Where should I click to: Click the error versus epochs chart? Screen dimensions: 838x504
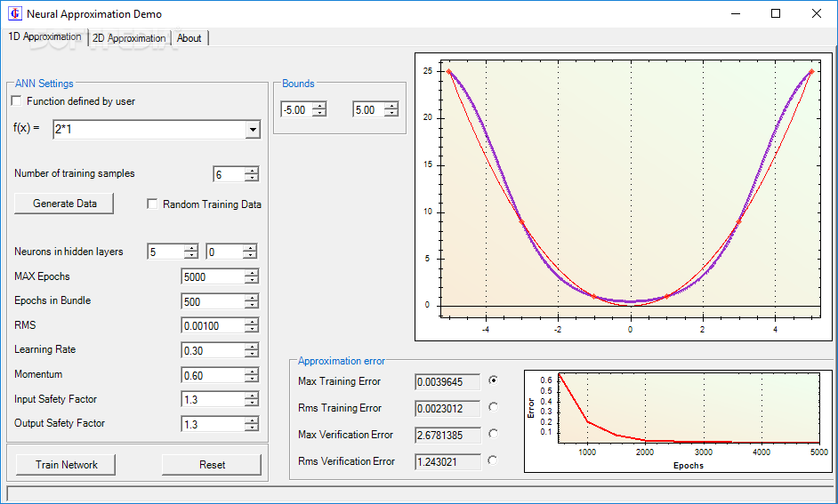[678, 421]
